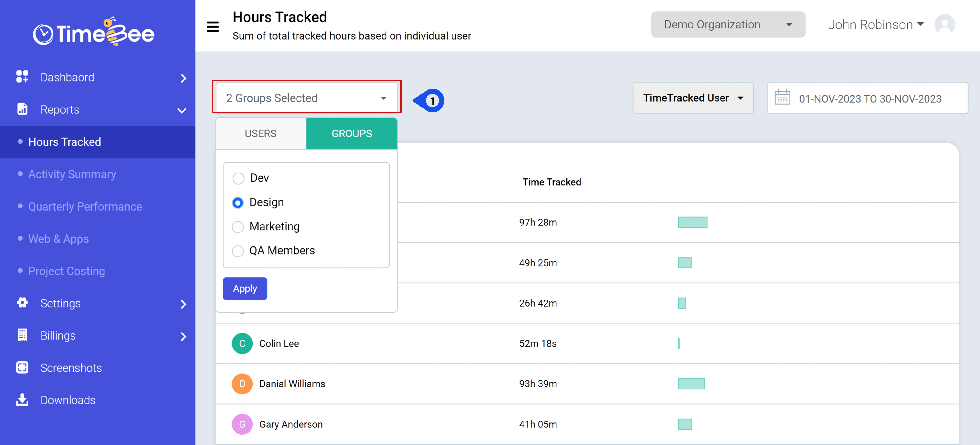Select the Reports icon
This screenshot has height=445, width=980.
click(x=22, y=109)
